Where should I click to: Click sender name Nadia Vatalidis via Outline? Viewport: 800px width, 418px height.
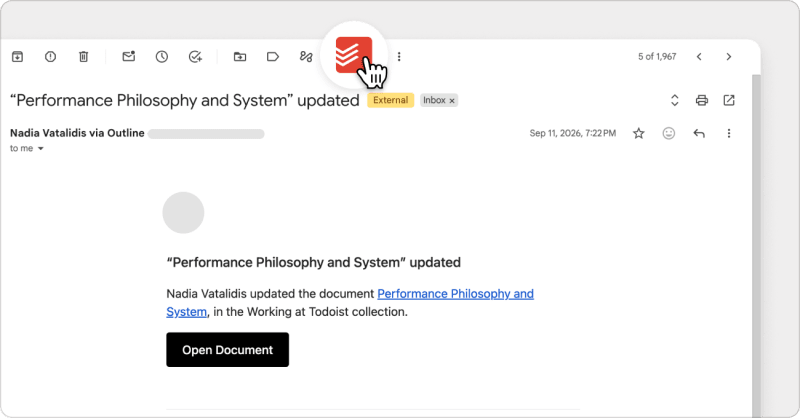coord(77,133)
